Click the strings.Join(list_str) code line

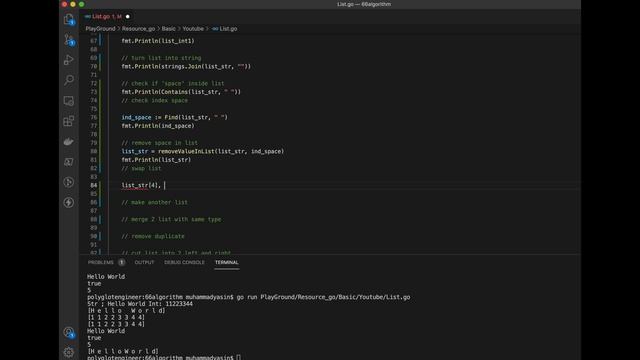click(186, 67)
